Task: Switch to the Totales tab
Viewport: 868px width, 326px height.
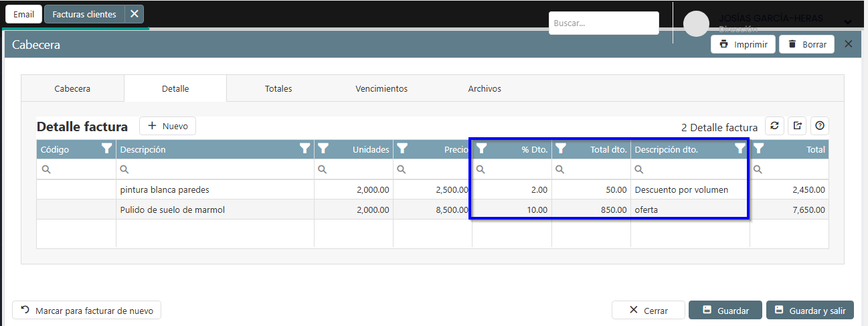Action: (x=278, y=88)
